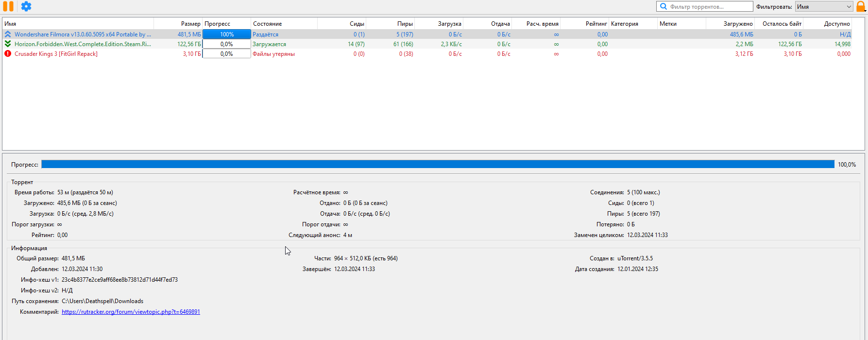
Task: Sort by the Имя column header
Action: (x=78, y=23)
